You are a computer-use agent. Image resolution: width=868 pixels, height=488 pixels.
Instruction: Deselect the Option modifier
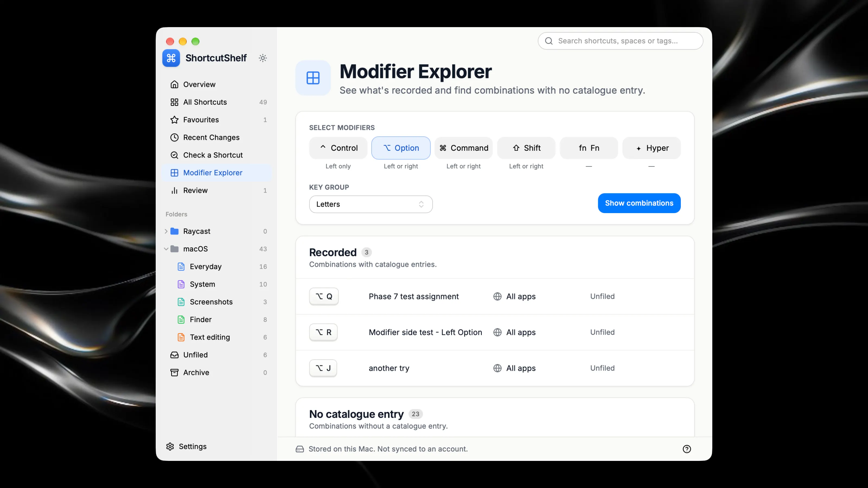401,148
